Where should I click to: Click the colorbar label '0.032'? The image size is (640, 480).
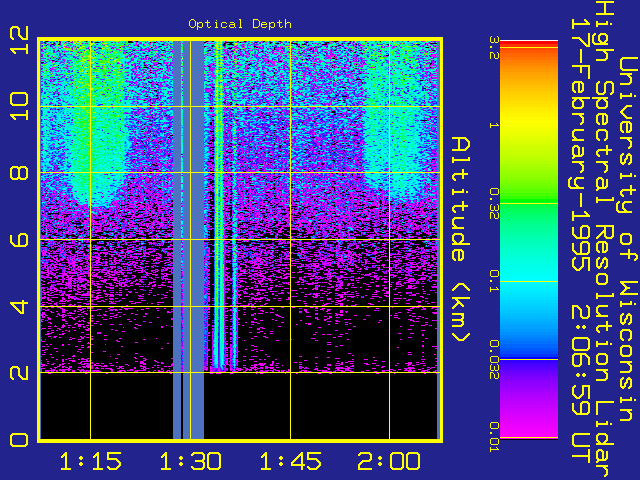pyautogui.click(x=494, y=359)
